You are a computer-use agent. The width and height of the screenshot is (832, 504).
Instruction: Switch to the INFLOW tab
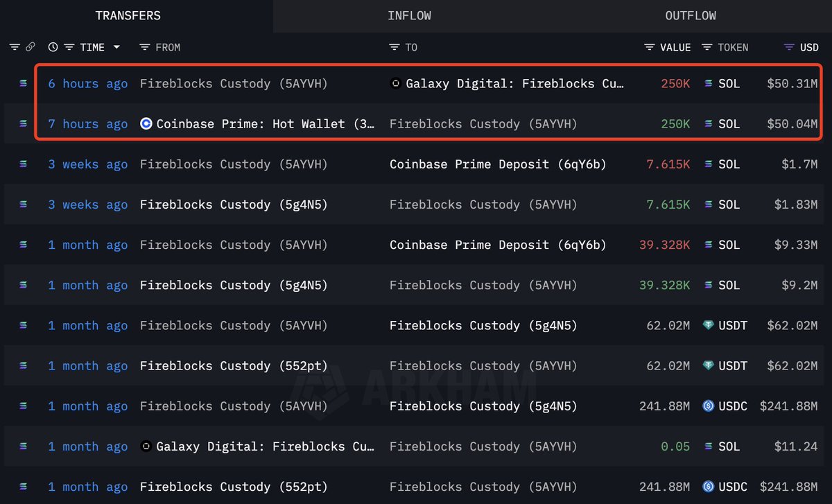point(409,15)
